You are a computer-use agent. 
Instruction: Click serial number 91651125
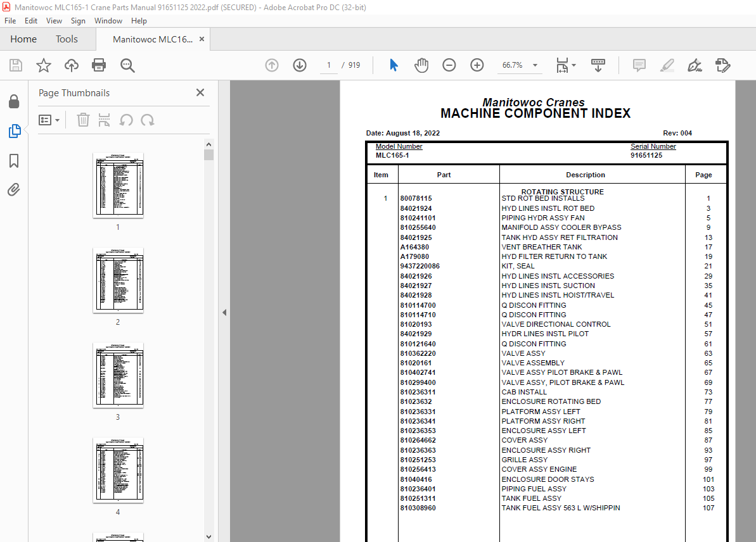pos(646,155)
